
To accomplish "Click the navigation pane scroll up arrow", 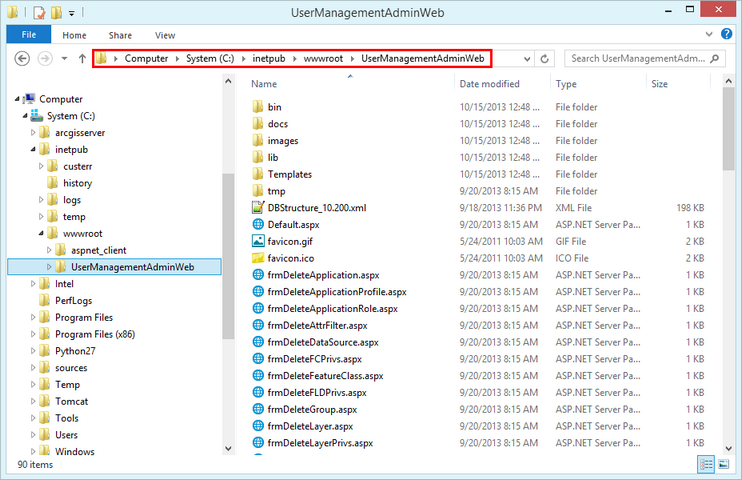I will click(228, 81).
